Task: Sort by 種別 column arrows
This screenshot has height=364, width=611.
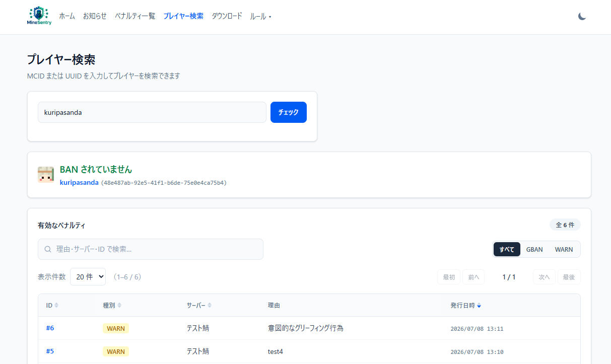Action: (x=119, y=306)
